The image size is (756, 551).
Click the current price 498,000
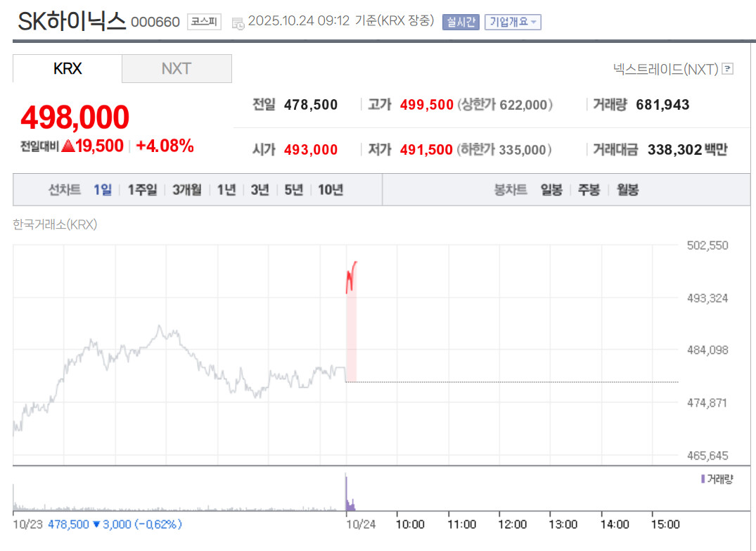(75, 117)
